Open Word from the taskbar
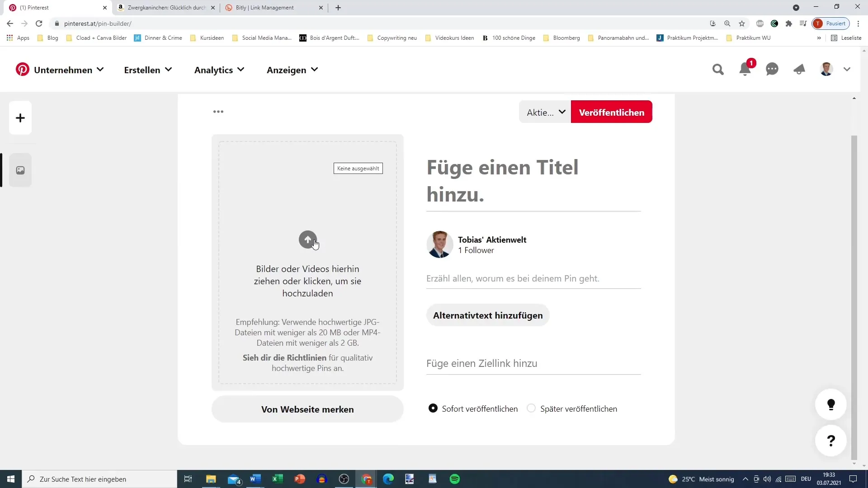The width and height of the screenshot is (868, 488). [255, 479]
